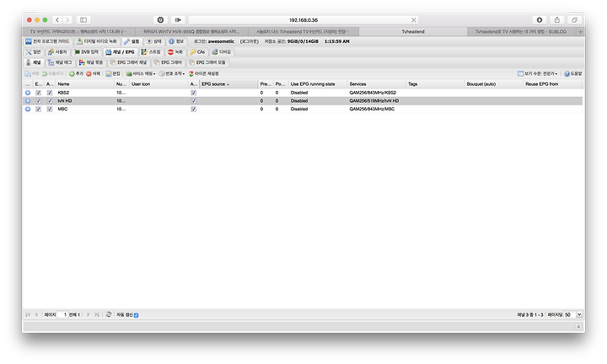The height and width of the screenshot is (364, 607).
Task: Toggle the Auto refresh (자동 갱신) checkbox
Action: (x=137, y=315)
